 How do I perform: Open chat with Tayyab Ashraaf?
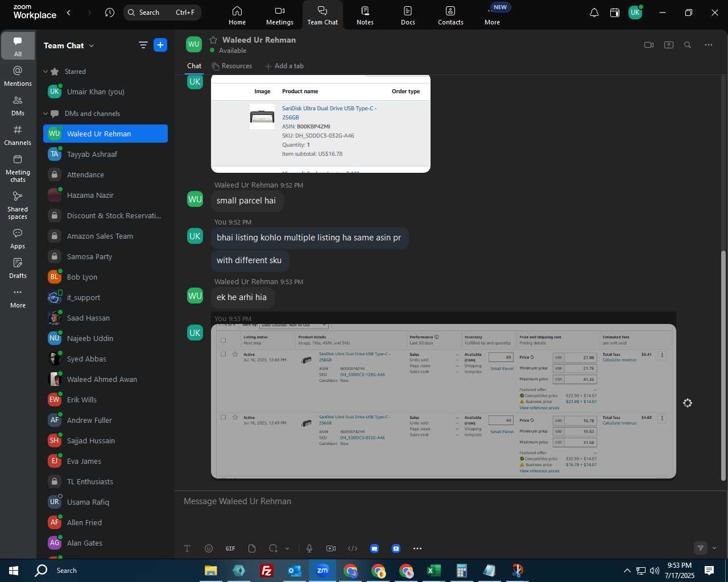[105, 154]
